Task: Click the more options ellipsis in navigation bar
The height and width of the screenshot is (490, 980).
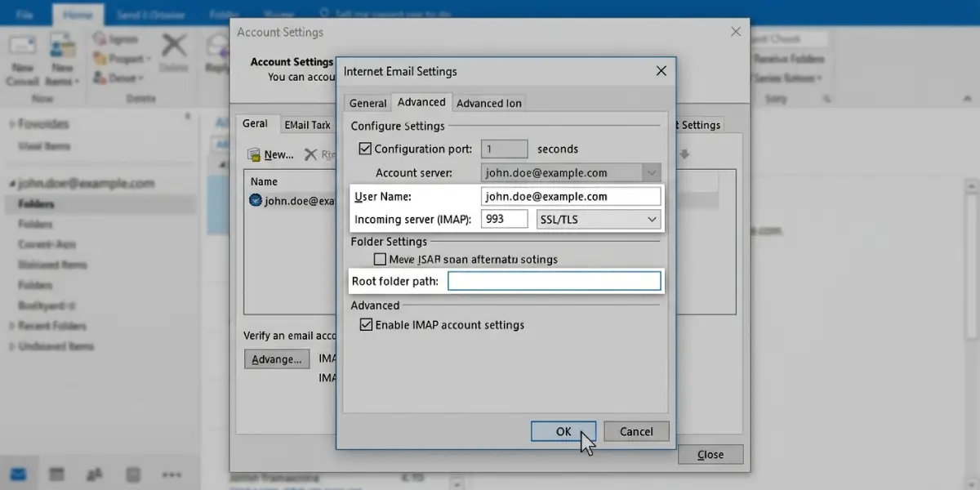Action: click(x=171, y=474)
